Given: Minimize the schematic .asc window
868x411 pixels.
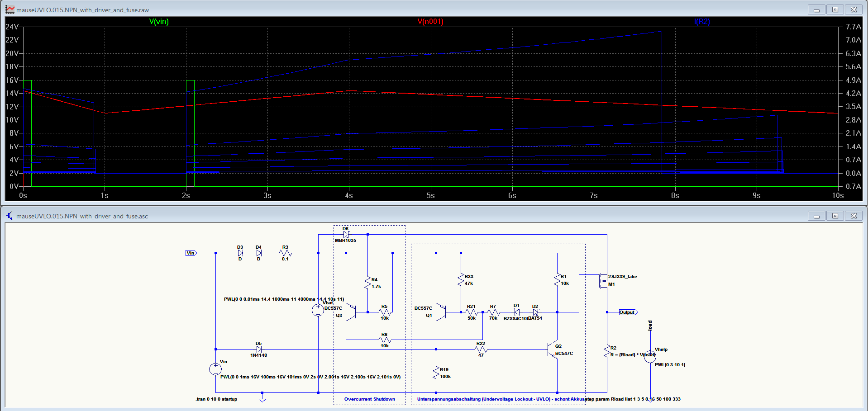Looking at the screenshot, I should point(817,216).
